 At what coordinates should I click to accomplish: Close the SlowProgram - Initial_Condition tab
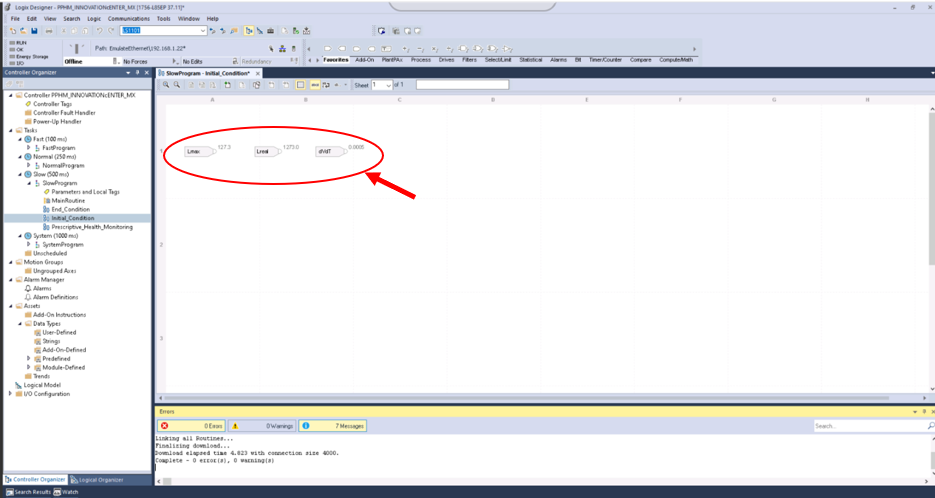(258, 73)
